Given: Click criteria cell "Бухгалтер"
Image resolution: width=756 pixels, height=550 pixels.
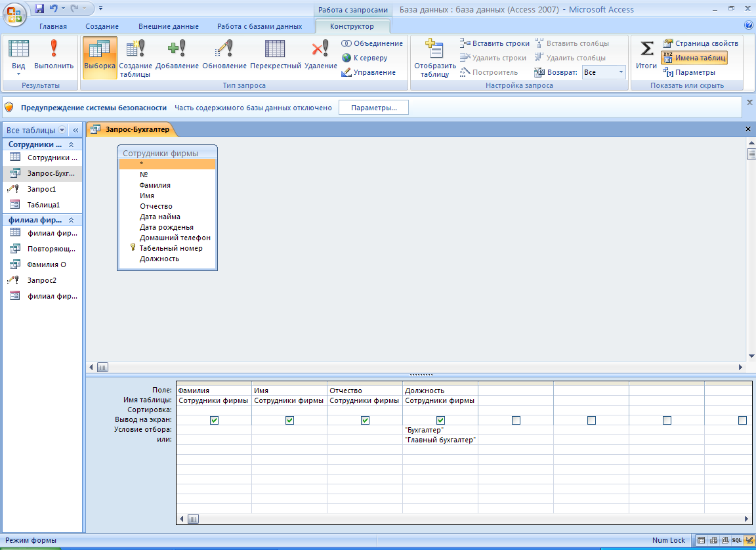Looking at the screenshot, I should tap(440, 430).
